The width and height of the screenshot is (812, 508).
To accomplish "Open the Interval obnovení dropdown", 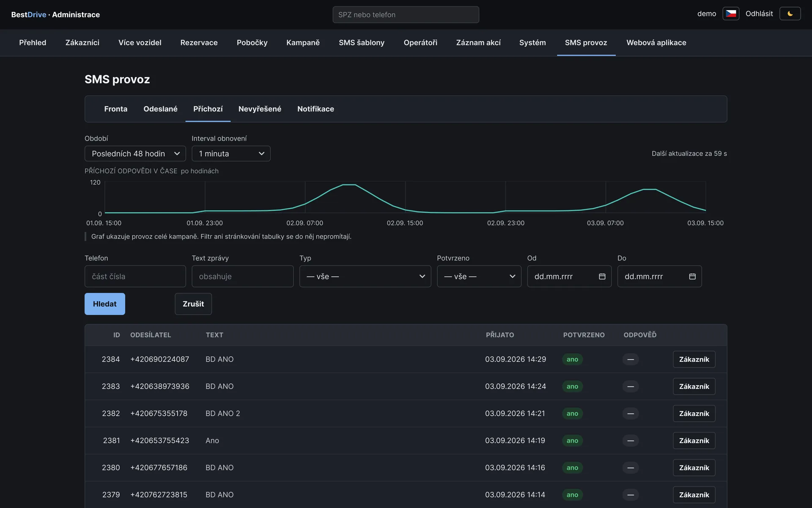I will [231, 154].
